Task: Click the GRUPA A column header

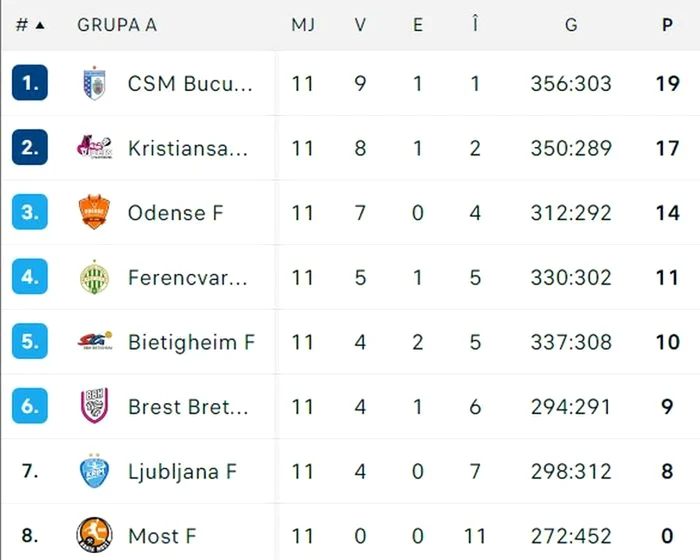Action: point(117,25)
